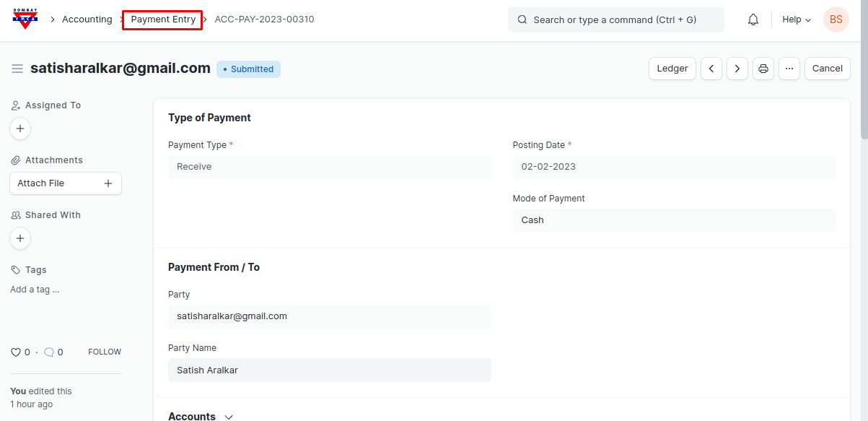Like this document heart icon
This screenshot has height=421, width=868.
pos(16,352)
